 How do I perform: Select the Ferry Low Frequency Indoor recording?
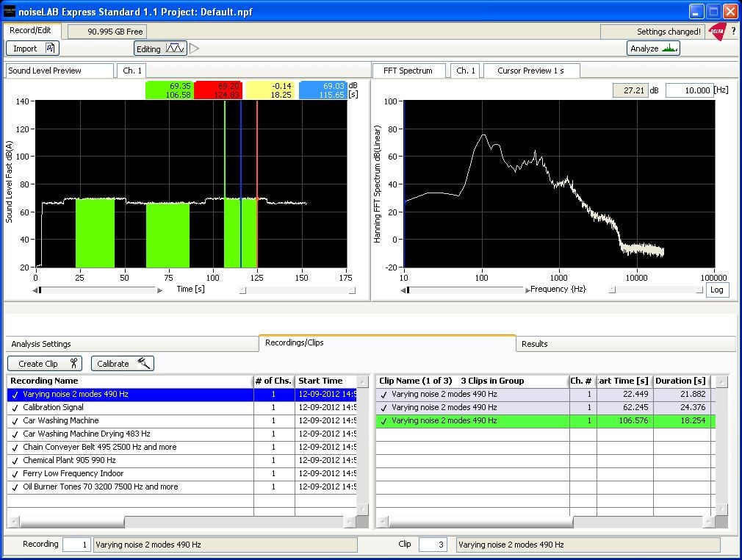73,474
